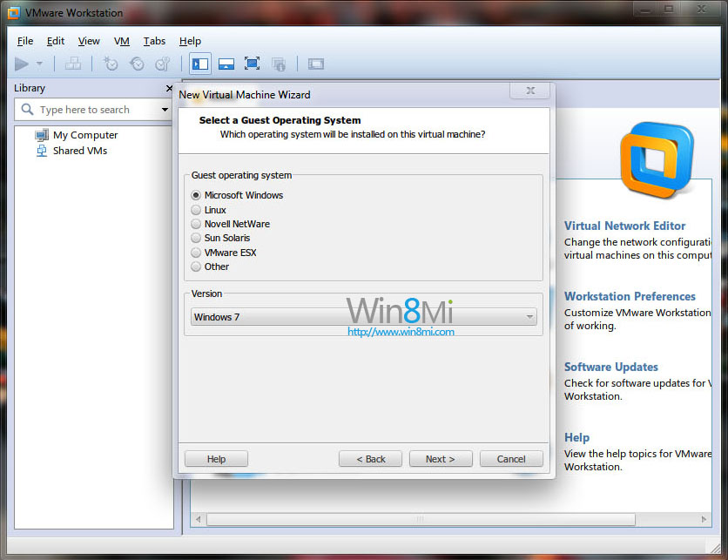Select My Computer in library tree
This screenshot has height=560, width=728.
(85, 135)
